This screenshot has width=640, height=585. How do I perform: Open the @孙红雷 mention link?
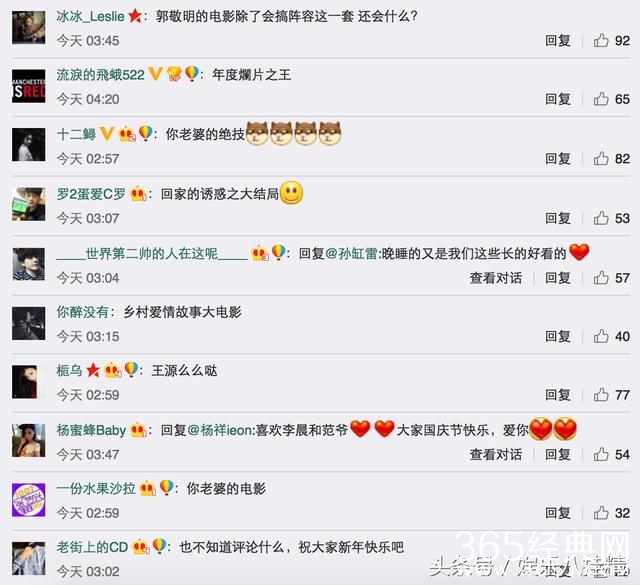click(351, 254)
